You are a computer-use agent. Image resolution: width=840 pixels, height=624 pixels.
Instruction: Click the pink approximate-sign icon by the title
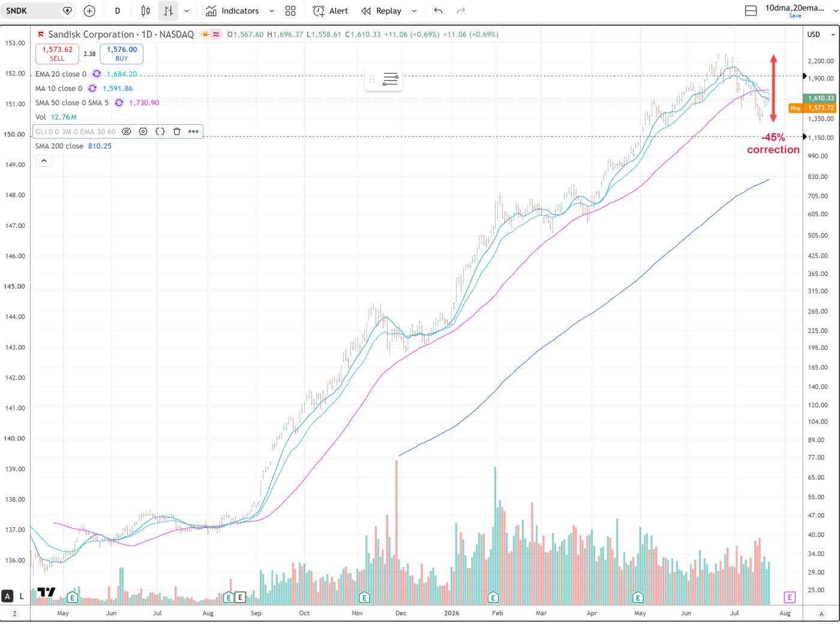216,34
